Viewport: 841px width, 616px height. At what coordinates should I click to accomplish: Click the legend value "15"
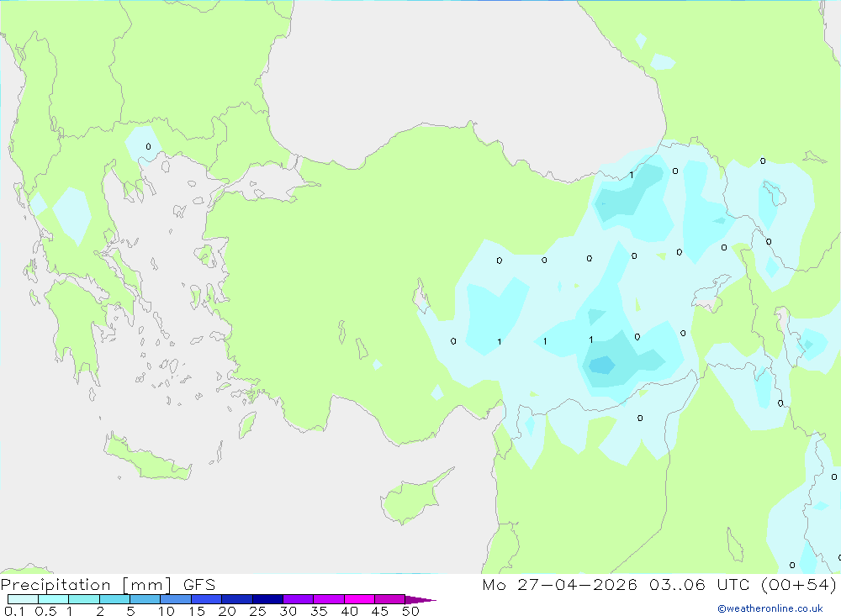[x=197, y=611]
